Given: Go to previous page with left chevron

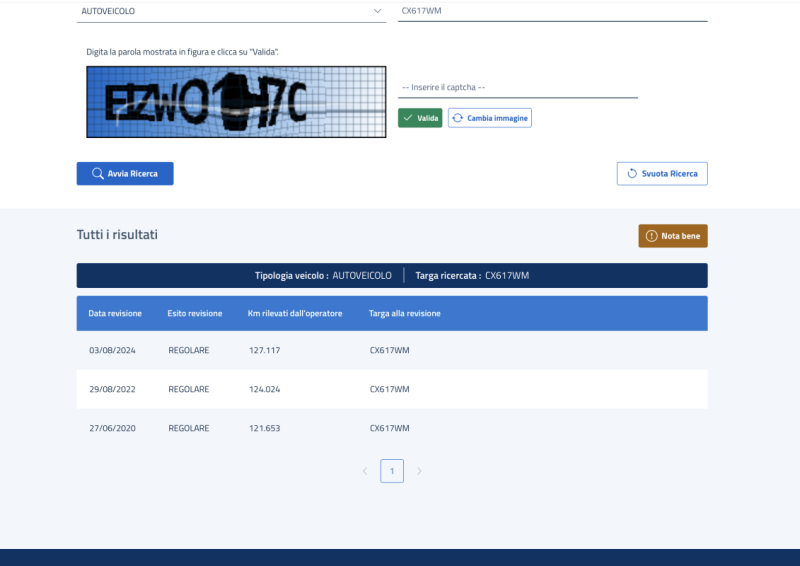Looking at the screenshot, I should click(x=365, y=471).
